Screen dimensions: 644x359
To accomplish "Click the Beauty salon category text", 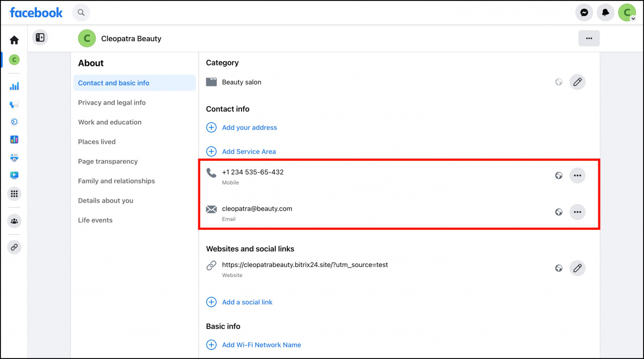I will (x=242, y=82).
